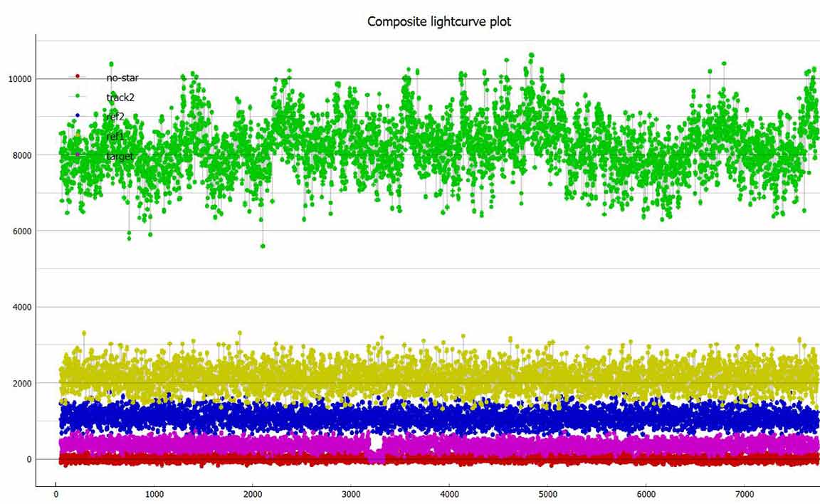Click the green track2 legend marker
820x504 pixels.
[x=78, y=95]
